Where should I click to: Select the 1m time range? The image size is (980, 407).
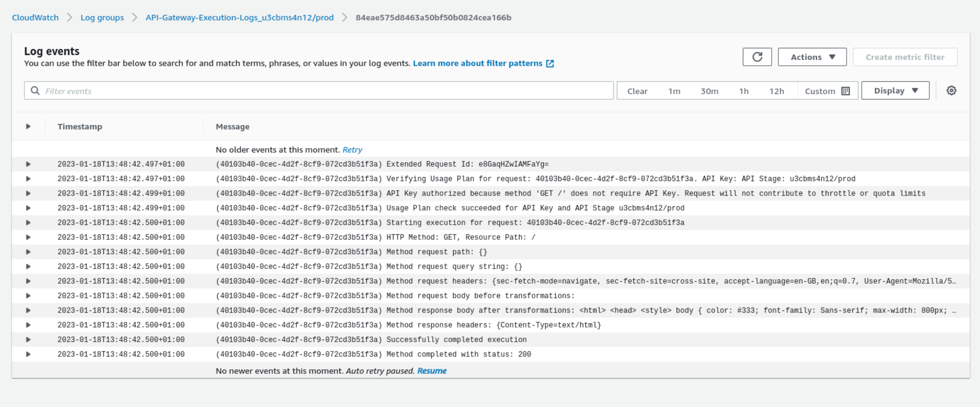click(x=674, y=91)
